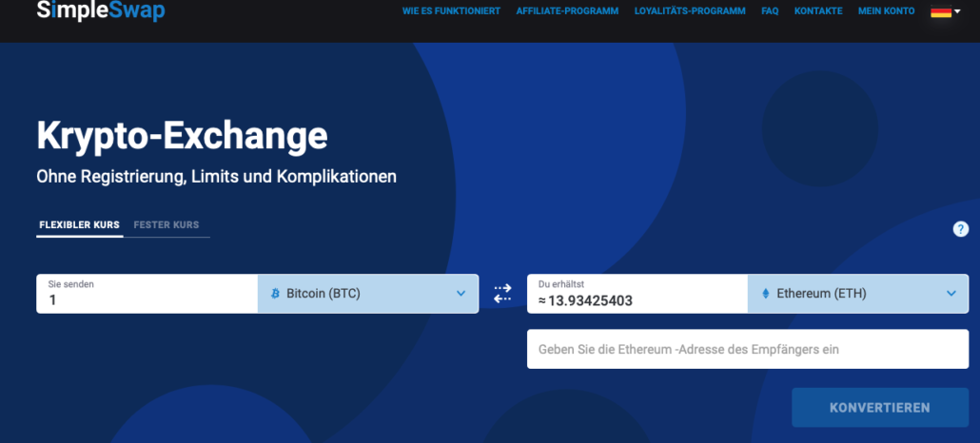980x443 pixels.
Task: Click the KONVERTIEREN button
Action: click(x=880, y=408)
